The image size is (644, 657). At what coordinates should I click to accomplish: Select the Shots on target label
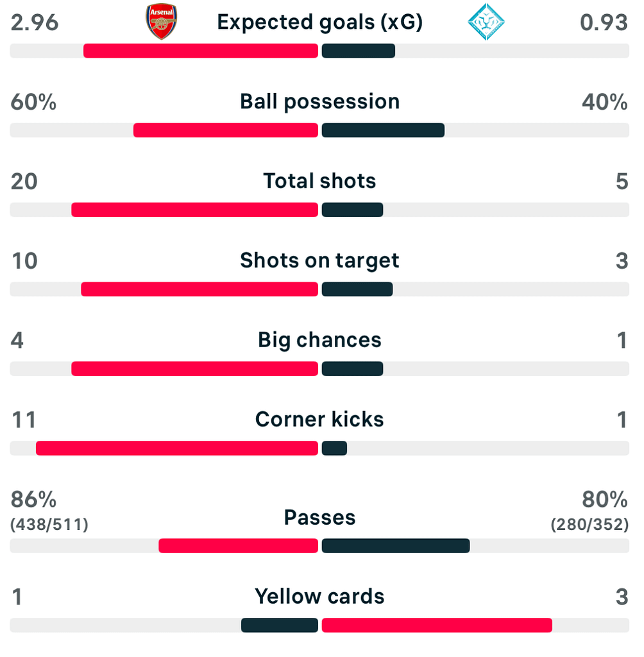[319, 260]
